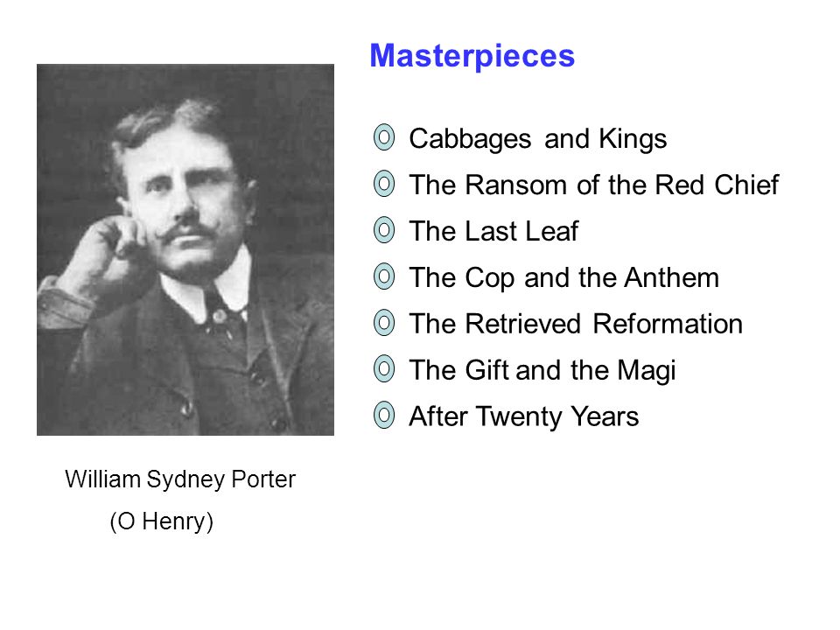Image resolution: width=840 pixels, height=630 pixels.
Task: Click the word Anthem in the fourth bullet
Action: pyautogui.click(x=672, y=278)
